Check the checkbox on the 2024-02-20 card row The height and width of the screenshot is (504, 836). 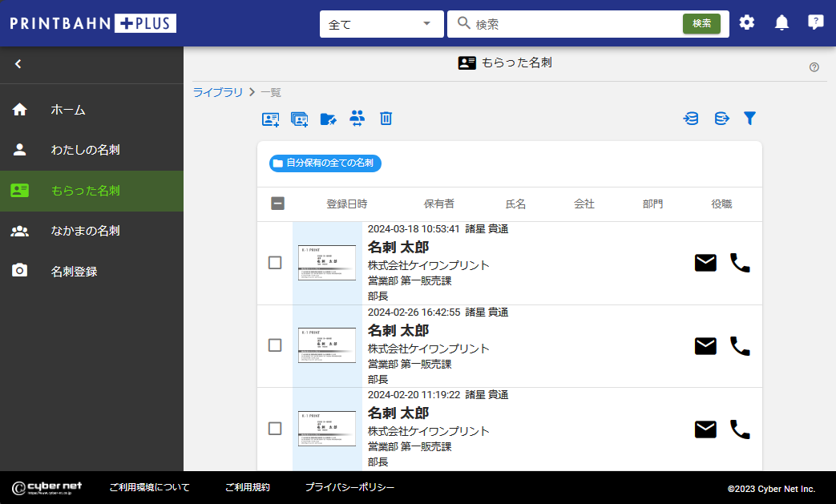click(276, 429)
